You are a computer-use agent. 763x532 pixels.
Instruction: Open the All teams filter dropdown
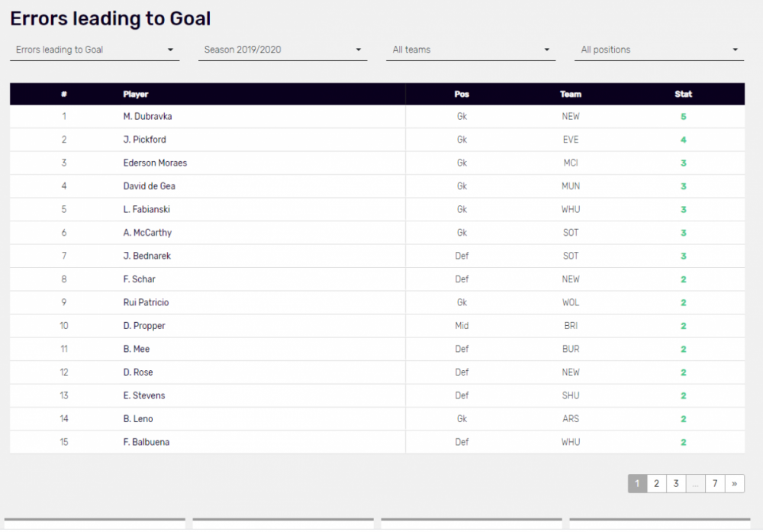pos(471,50)
